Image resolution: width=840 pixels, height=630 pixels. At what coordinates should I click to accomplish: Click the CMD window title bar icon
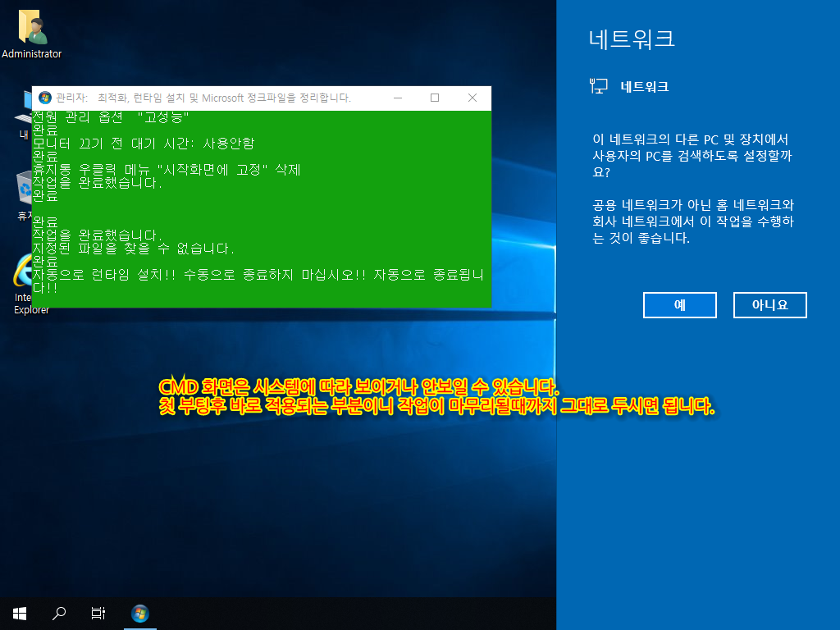coord(45,98)
